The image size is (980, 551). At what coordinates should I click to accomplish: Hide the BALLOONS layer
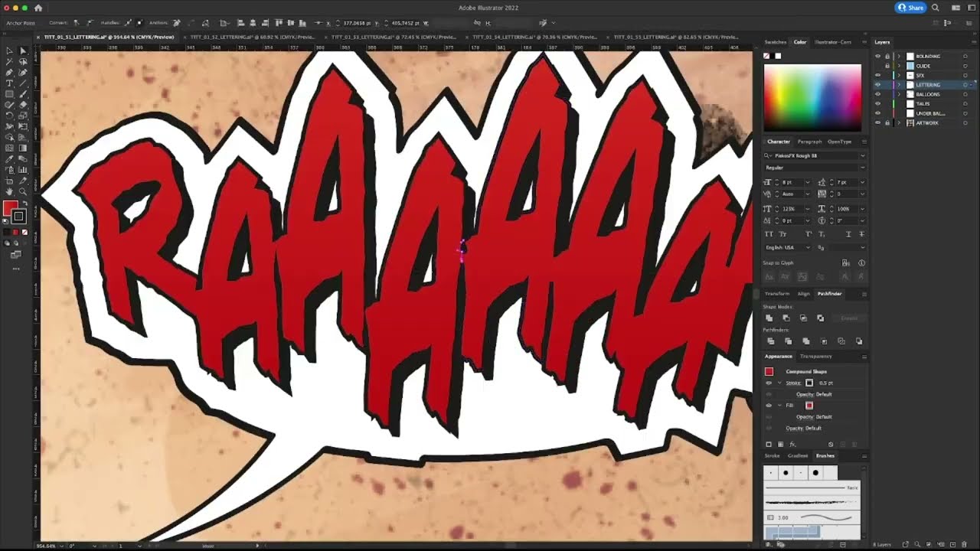point(878,94)
